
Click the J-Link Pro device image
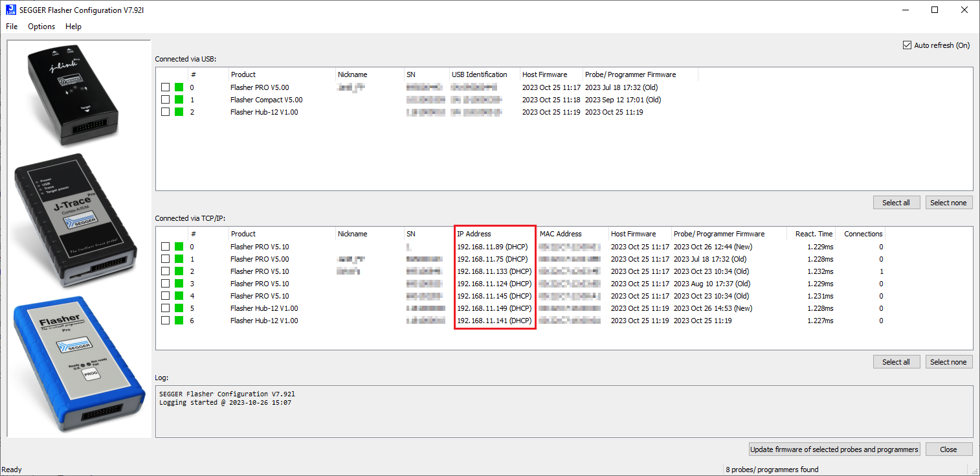point(72,95)
